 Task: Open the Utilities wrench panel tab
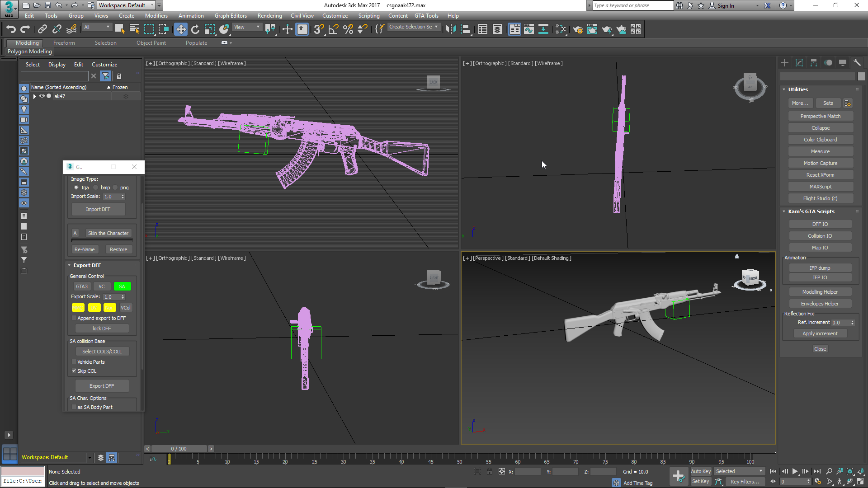tap(857, 63)
